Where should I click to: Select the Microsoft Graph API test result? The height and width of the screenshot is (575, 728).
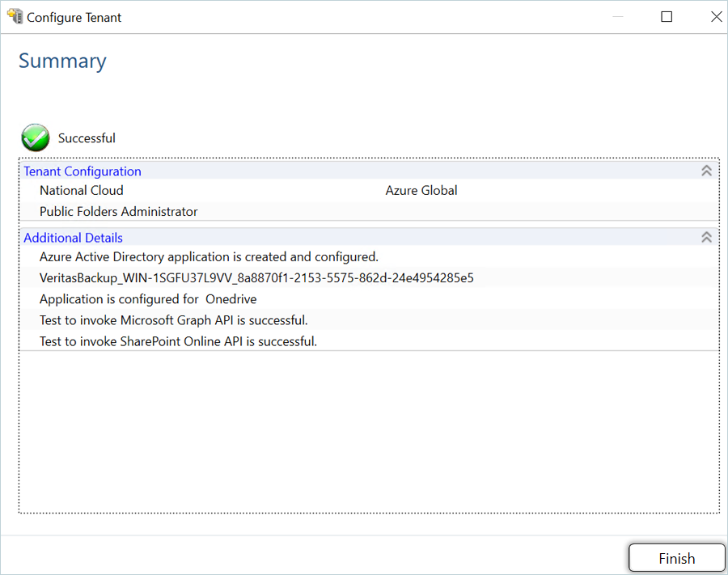tap(174, 320)
